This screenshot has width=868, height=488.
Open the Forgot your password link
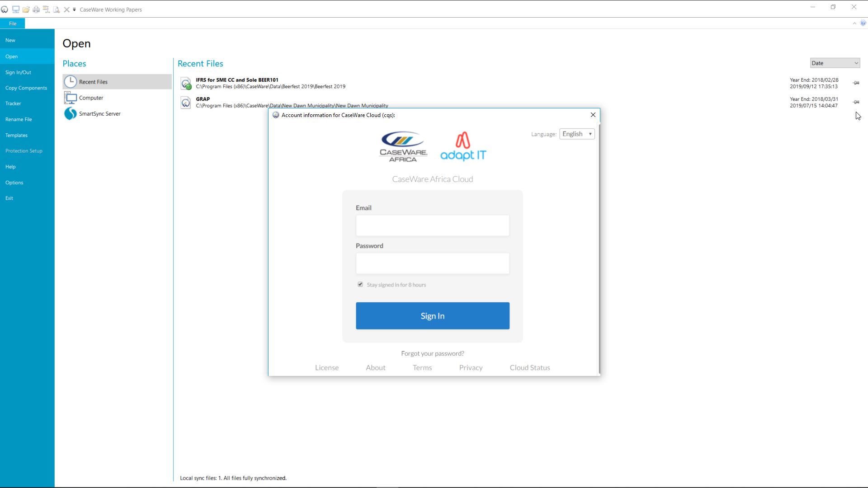432,353
